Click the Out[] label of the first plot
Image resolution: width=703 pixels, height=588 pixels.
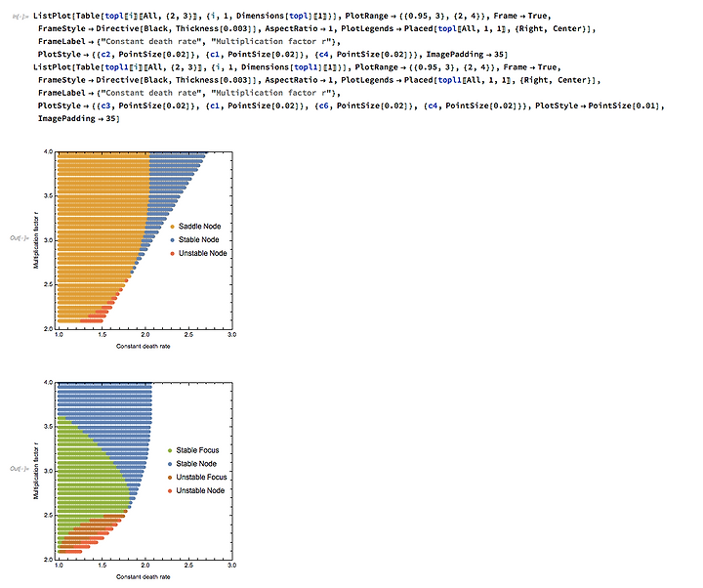(20, 237)
